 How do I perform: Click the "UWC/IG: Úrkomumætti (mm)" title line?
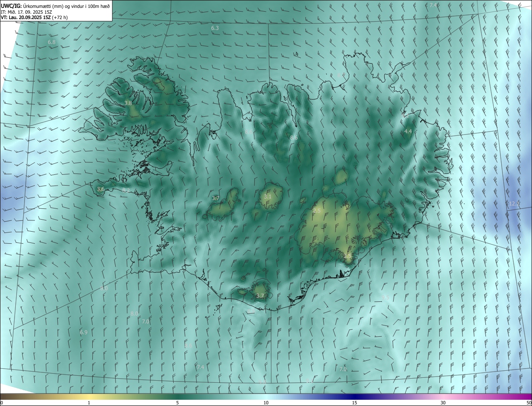tap(55, 6)
